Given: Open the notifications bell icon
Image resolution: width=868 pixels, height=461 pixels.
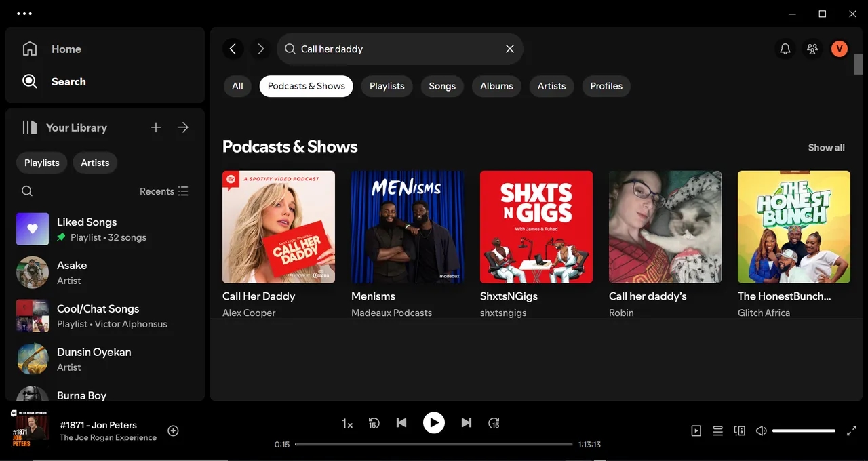Looking at the screenshot, I should [785, 49].
